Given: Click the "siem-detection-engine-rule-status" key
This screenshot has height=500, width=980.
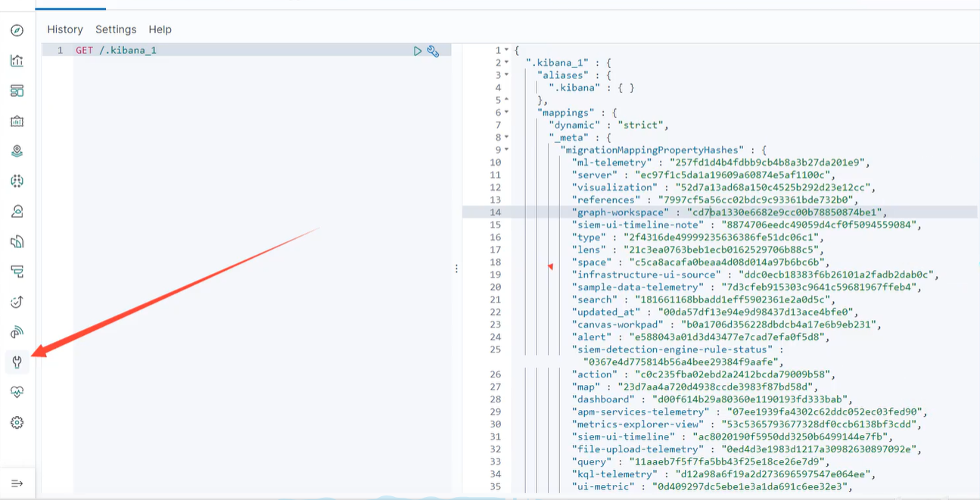Looking at the screenshot, I should pyautogui.click(x=674, y=349).
